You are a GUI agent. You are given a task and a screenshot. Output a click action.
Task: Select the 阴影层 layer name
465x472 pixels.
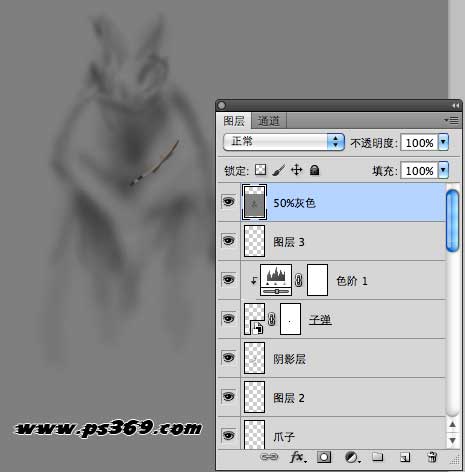(x=289, y=359)
